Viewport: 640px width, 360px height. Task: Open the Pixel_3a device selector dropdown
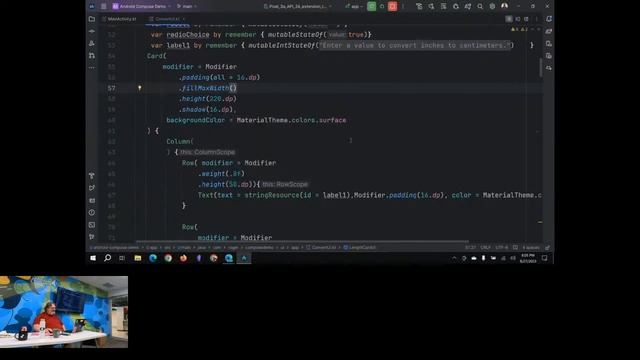pos(298,6)
